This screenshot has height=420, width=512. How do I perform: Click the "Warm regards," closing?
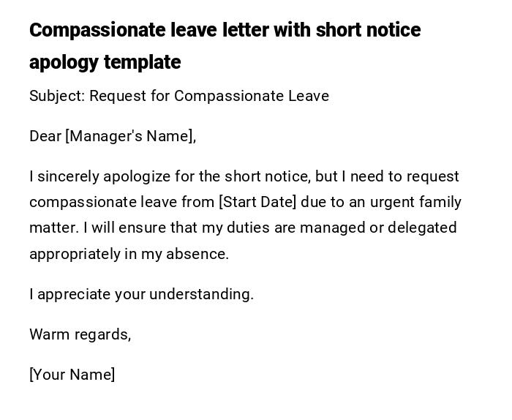pyautogui.click(x=80, y=334)
